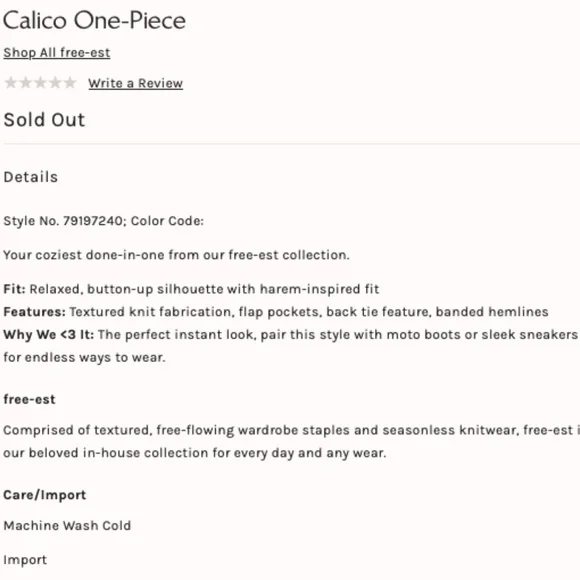Viewport: 580px width, 580px height.
Task: Collapse the Details section heading
Action: [x=31, y=177]
